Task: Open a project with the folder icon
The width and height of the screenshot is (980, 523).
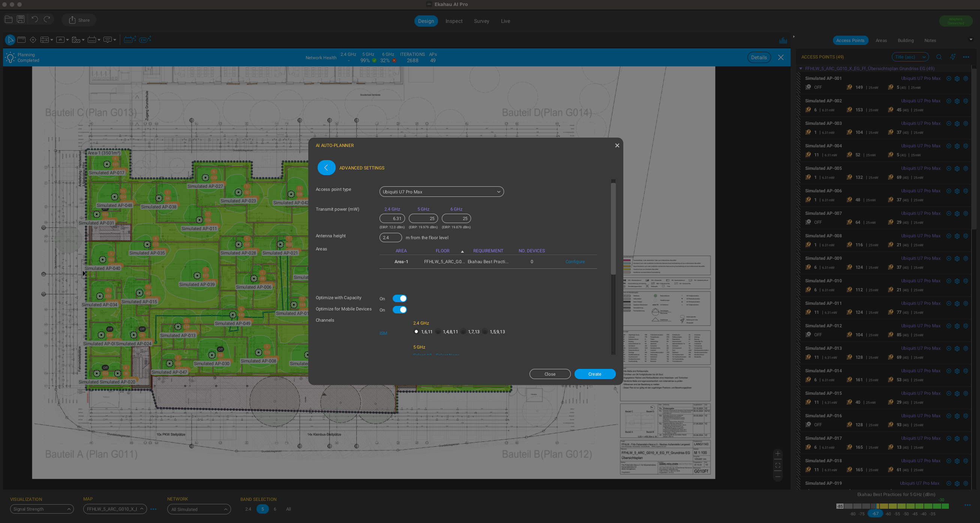Action: tap(9, 19)
